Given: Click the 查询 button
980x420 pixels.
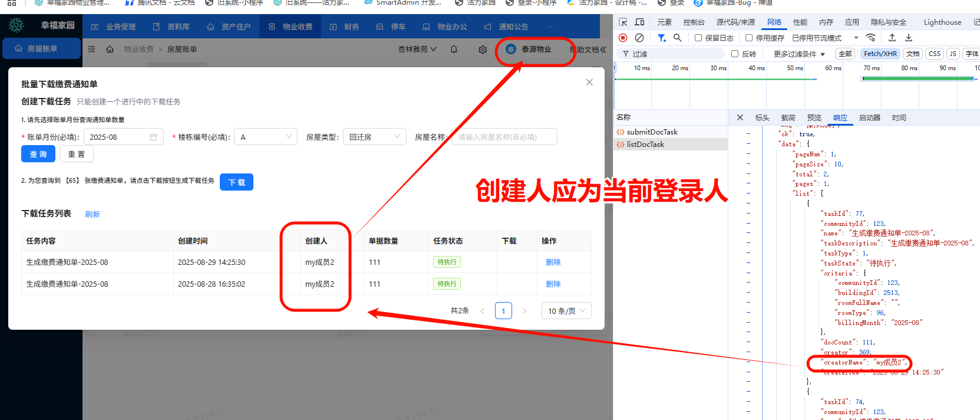Looking at the screenshot, I should click(x=38, y=154).
